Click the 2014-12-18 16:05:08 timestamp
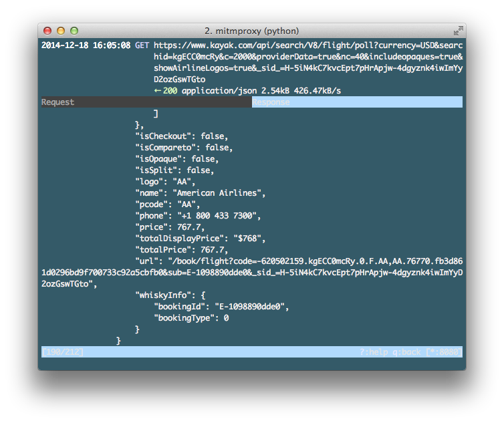The height and width of the screenshot is (423, 504). pos(86,45)
